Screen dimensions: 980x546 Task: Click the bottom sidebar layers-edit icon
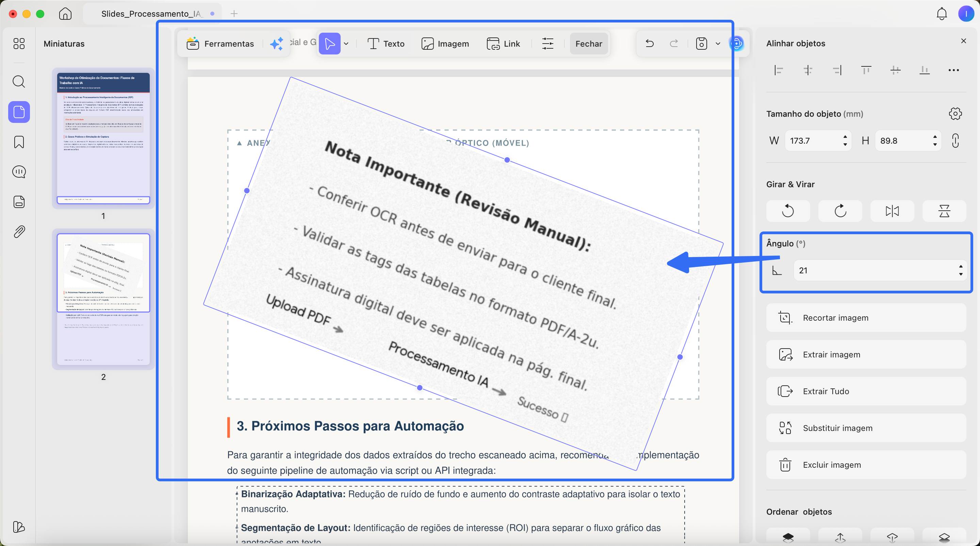pyautogui.click(x=19, y=527)
